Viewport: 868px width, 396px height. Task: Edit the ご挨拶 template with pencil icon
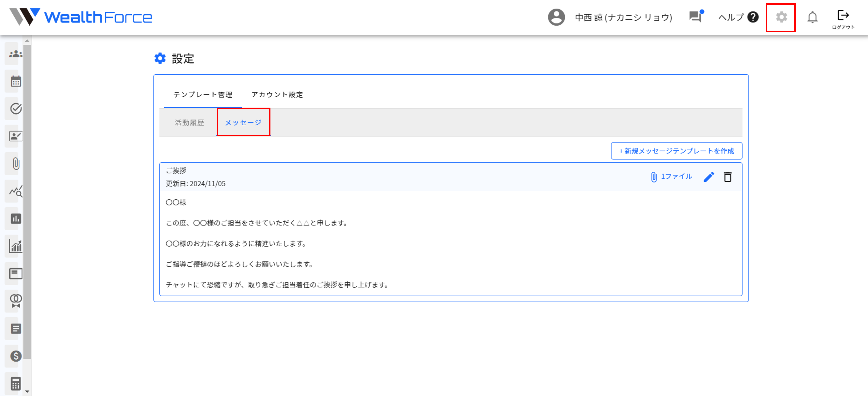(x=709, y=177)
